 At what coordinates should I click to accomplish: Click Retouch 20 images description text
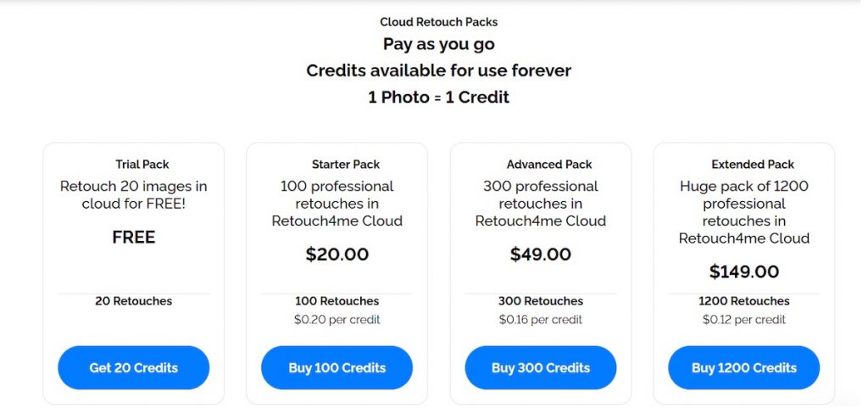[134, 195]
